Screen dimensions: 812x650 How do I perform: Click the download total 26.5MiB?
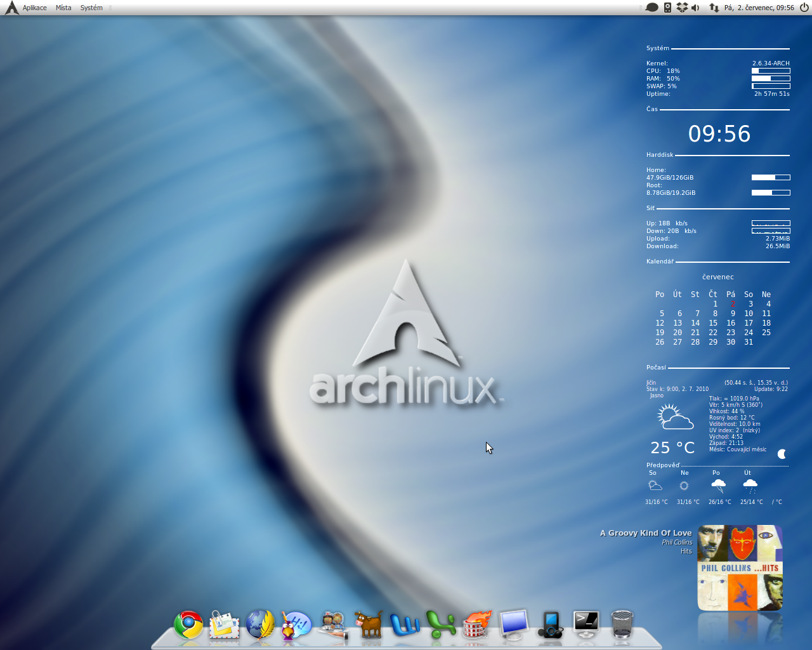[x=778, y=246]
